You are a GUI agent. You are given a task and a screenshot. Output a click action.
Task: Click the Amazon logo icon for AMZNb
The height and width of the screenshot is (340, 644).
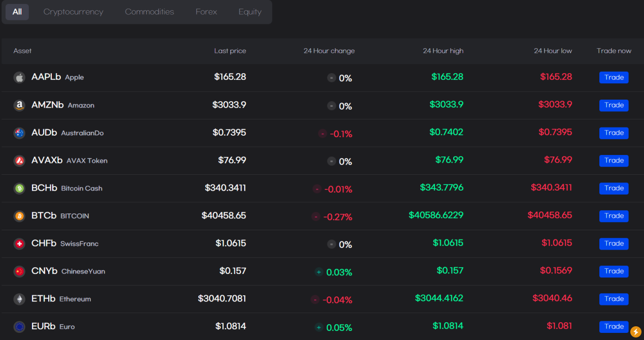tap(19, 105)
